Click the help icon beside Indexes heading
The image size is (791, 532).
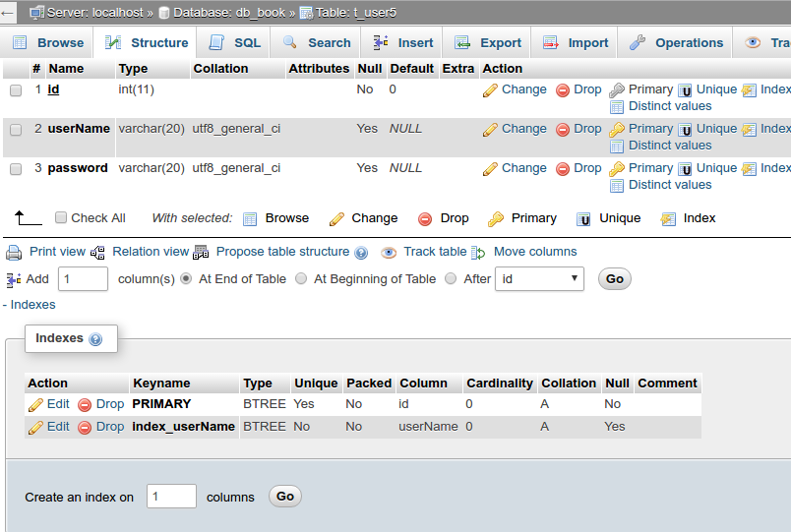[x=95, y=339]
